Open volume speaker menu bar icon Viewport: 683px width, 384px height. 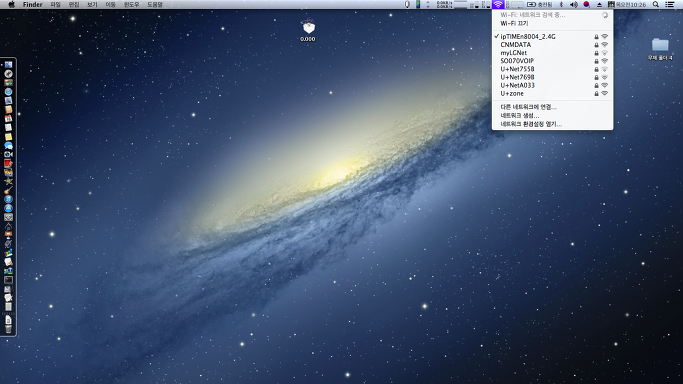(574, 4)
